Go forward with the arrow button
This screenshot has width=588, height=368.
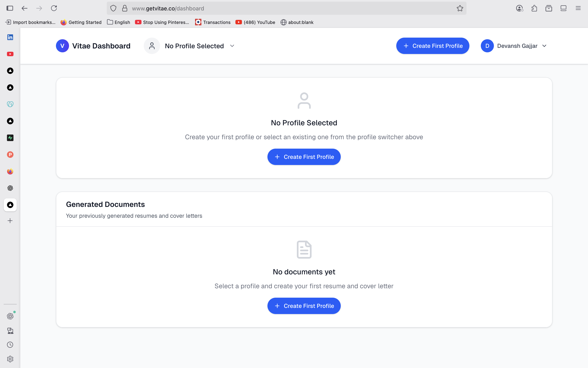click(39, 8)
